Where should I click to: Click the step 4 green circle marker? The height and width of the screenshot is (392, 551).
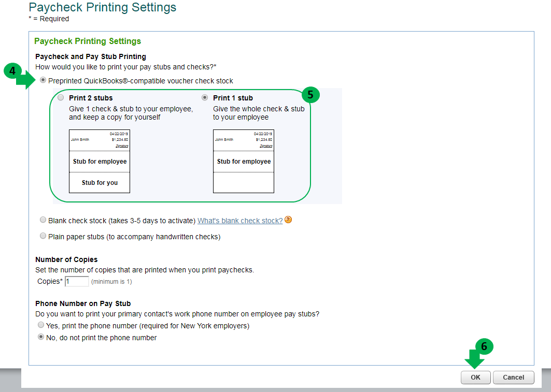(12, 70)
